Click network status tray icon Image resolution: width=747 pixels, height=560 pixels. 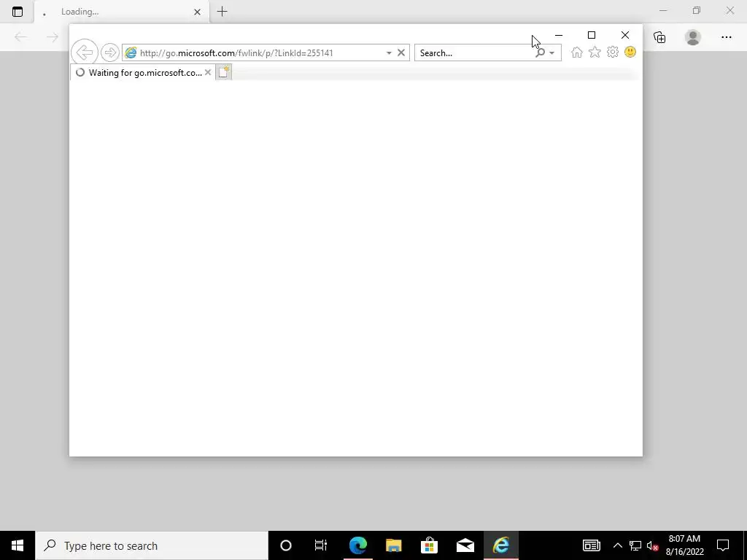635,545
